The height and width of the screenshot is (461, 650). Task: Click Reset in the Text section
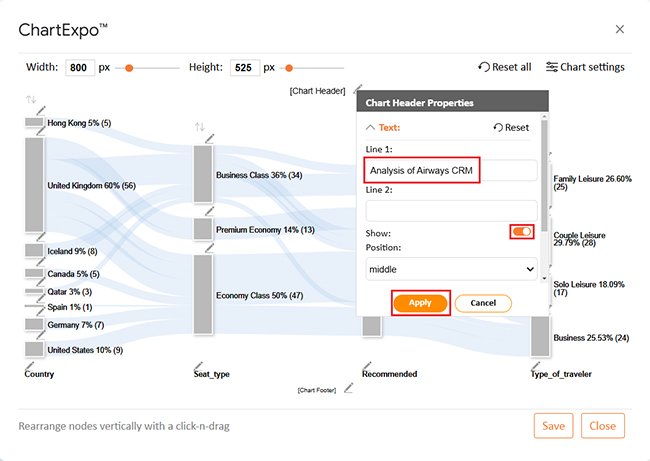click(x=511, y=128)
